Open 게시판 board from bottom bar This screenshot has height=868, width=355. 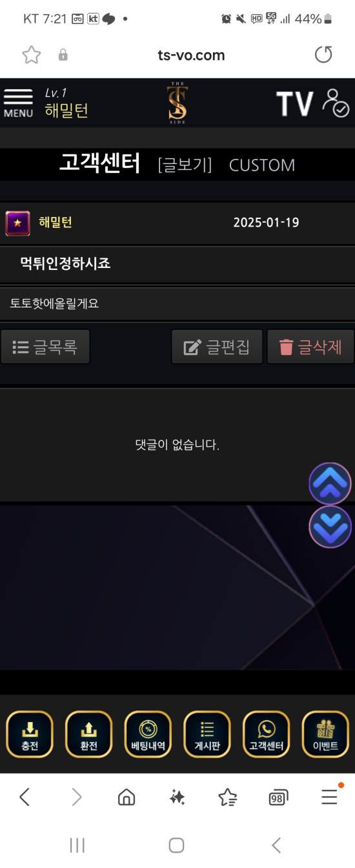coord(207,734)
